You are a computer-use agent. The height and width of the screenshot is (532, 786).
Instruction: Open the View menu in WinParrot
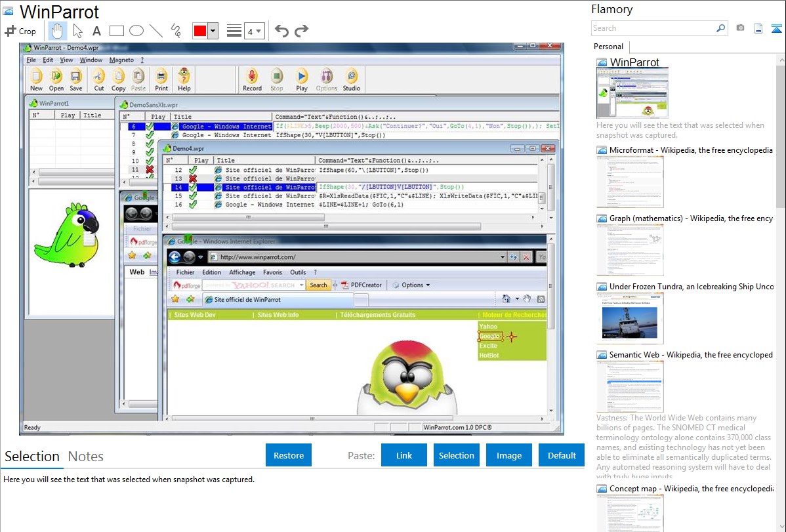click(66, 60)
